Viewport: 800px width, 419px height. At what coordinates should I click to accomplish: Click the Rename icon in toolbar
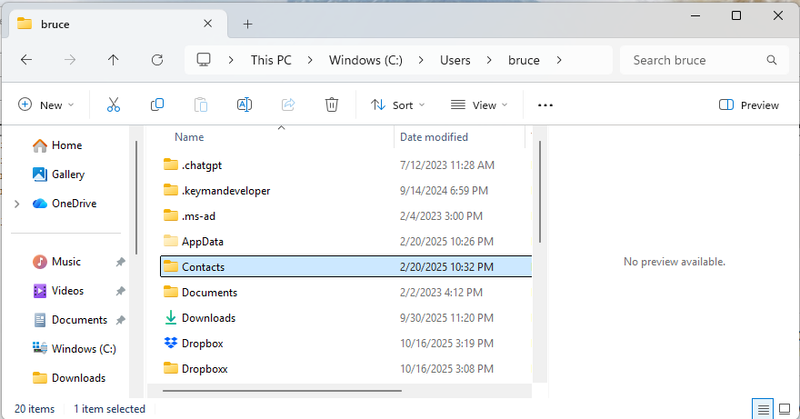(x=244, y=105)
